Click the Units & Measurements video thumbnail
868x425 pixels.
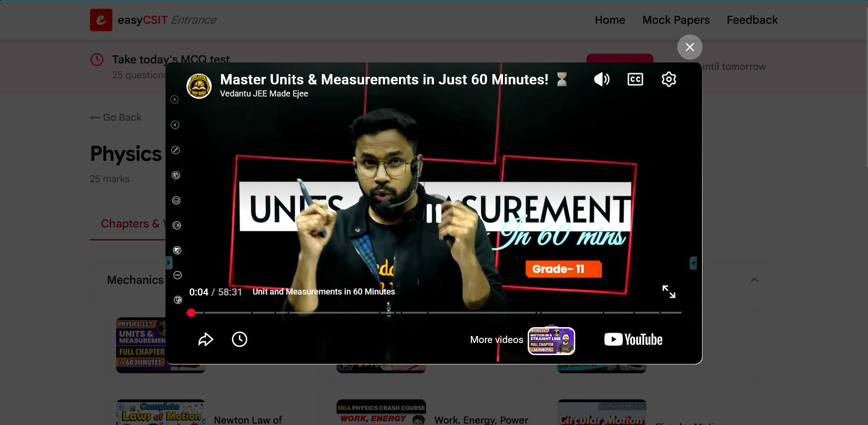[141, 345]
